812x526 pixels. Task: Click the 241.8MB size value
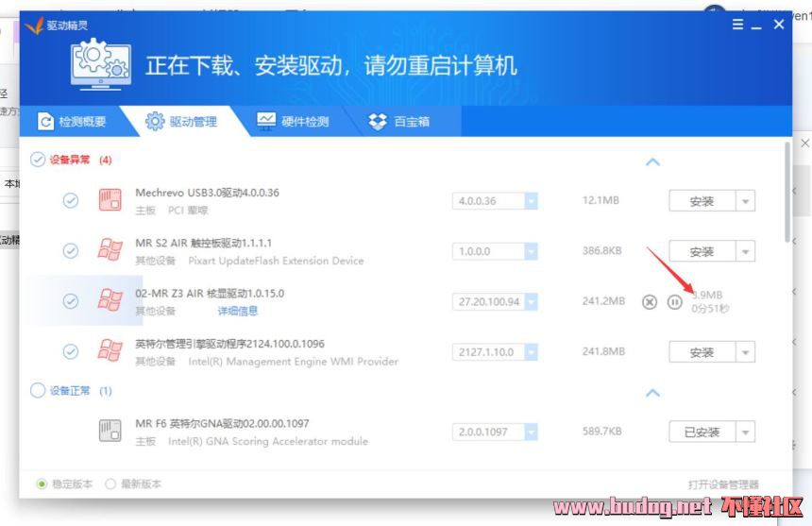click(603, 351)
